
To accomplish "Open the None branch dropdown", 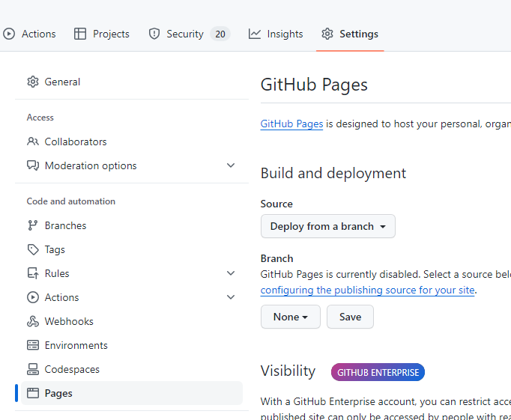I will click(291, 317).
